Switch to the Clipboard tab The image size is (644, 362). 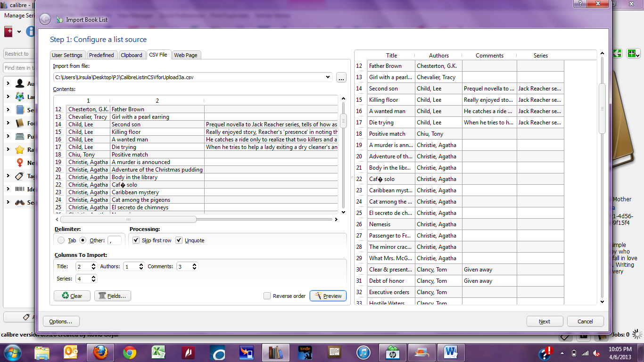132,55
